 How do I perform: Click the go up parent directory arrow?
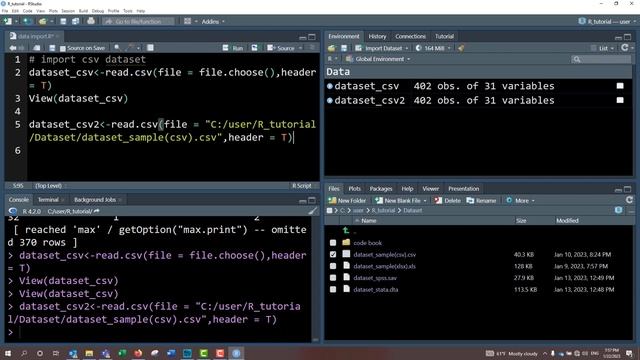pyautogui.click(x=346, y=231)
